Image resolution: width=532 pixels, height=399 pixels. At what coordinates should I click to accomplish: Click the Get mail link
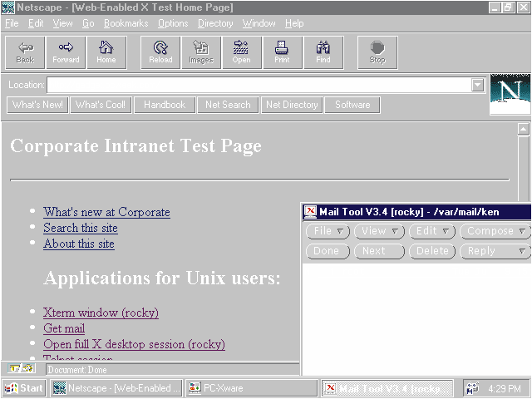pos(64,328)
